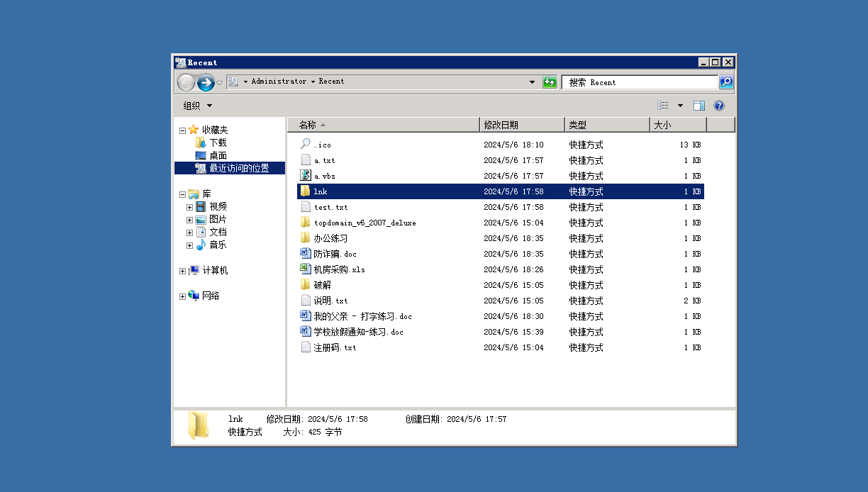Open the 组织 menu
The width and height of the screenshot is (868, 492).
click(x=197, y=106)
